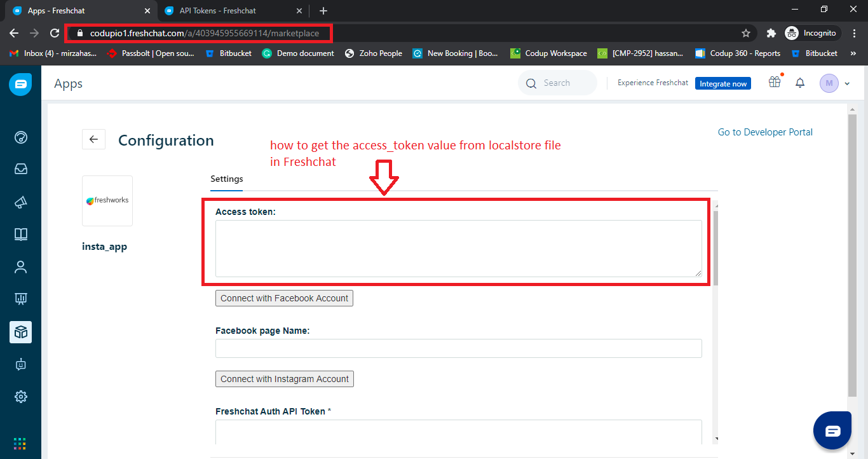Click the freshworks app logo thumbnail

tap(107, 201)
